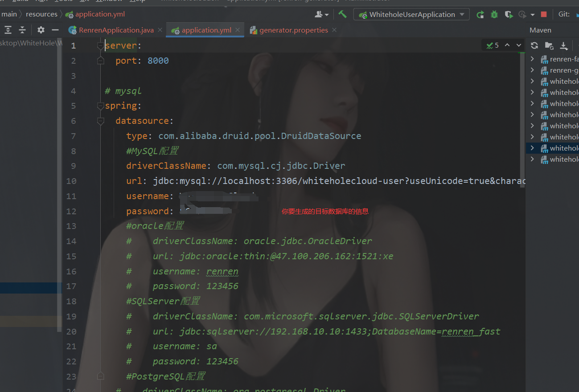Click the main breadcrumb
The image size is (579, 392).
click(9, 14)
